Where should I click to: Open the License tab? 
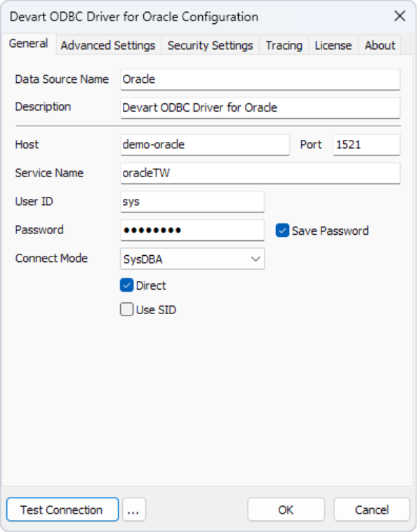coord(333,45)
